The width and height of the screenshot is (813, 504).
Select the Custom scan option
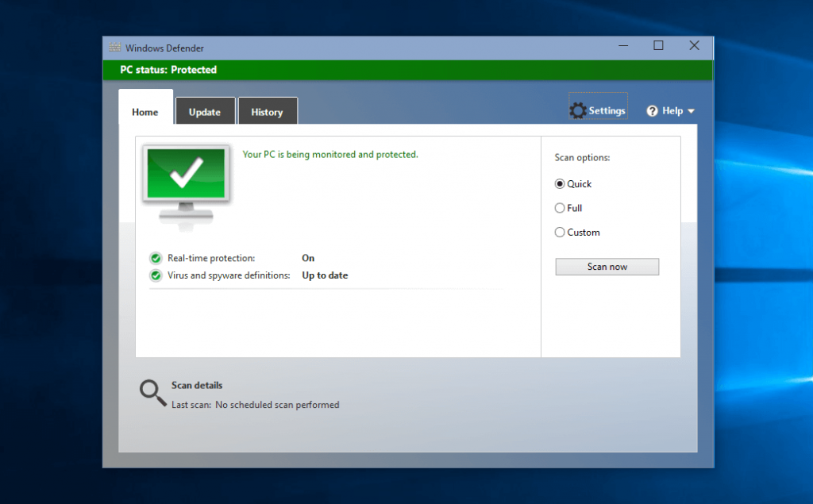pyautogui.click(x=560, y=233)
